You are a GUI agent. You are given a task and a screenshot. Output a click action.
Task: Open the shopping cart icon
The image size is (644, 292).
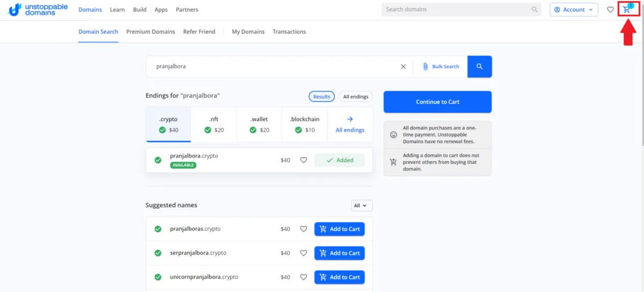pos(627,9)
